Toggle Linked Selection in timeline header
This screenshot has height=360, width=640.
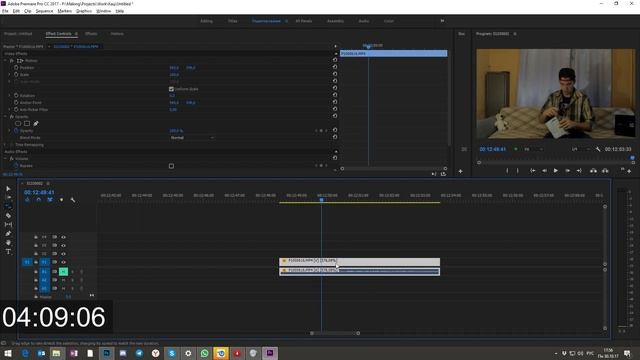50,200
